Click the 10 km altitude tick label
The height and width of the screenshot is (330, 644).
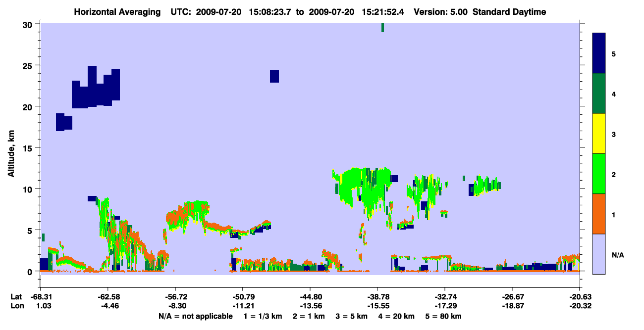(28, 189)
